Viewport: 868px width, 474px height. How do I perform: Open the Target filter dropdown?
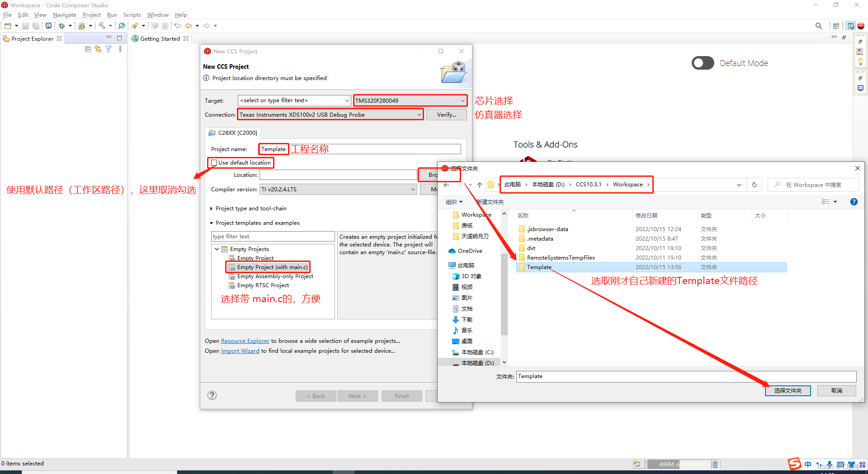point(347,100)
